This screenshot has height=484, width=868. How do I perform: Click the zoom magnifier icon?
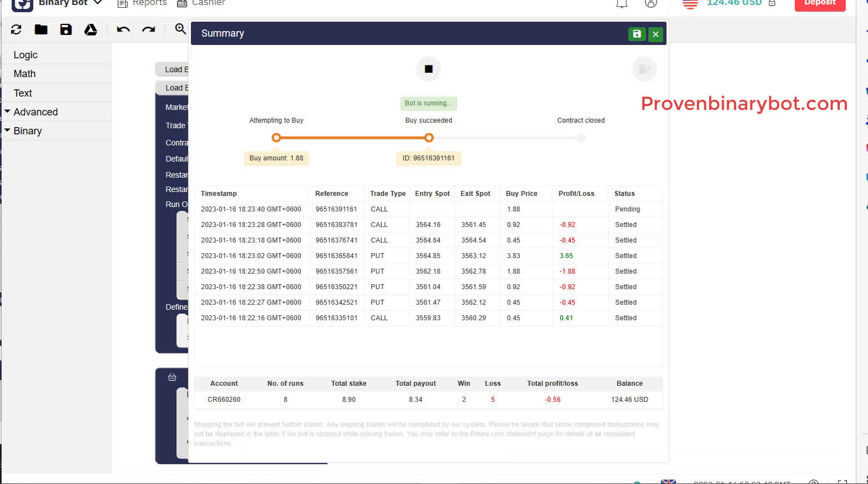(180, 29)
